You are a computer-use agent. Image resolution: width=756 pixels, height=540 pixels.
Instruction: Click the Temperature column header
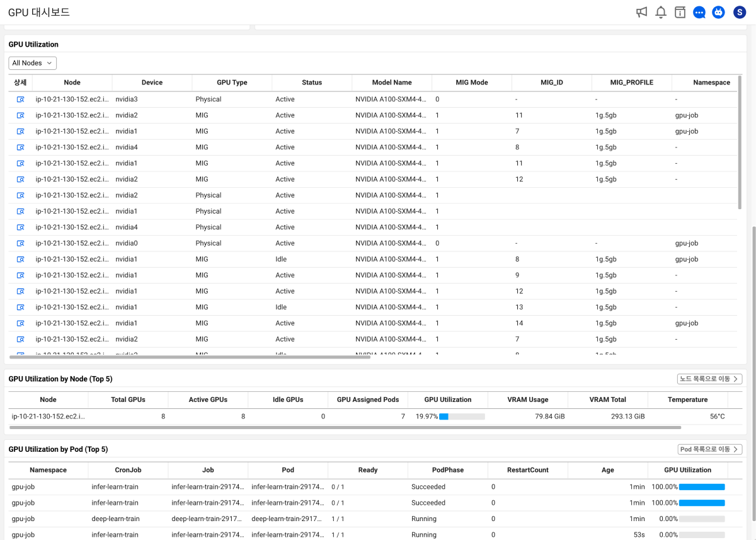pyautogui.click(x=688, y=399)
